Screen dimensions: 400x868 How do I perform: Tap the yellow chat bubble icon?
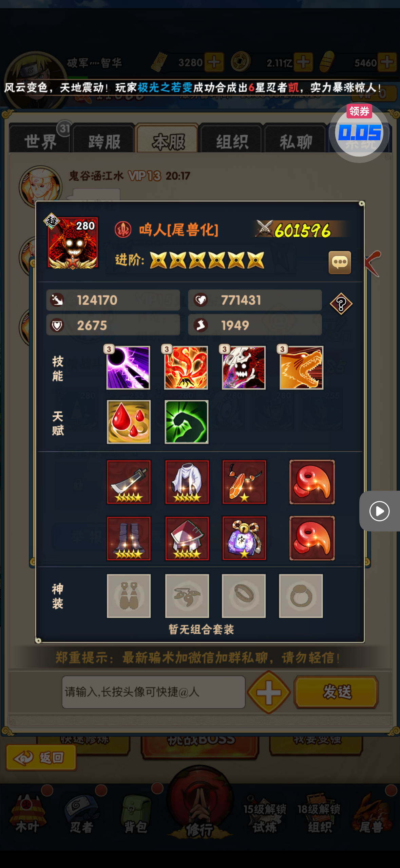coord(340,263)
